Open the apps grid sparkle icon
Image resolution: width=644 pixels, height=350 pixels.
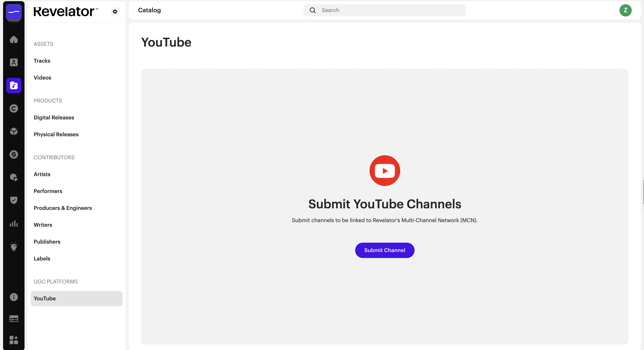tap(14, 340)
